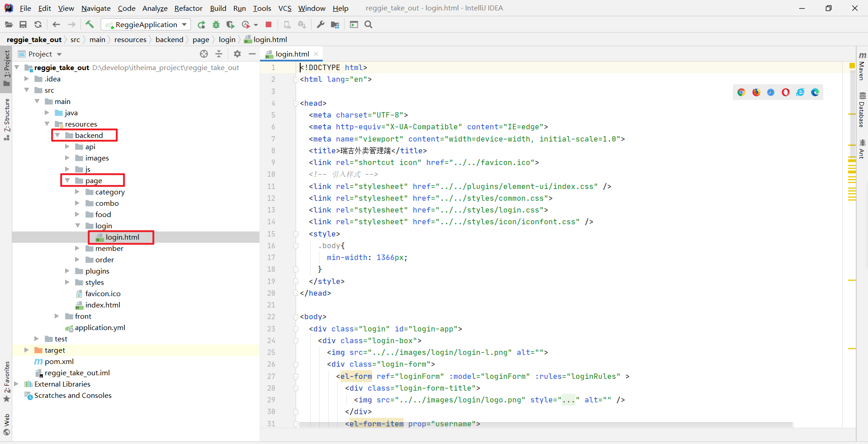The image size is (868, 444).
Task: Toggle the Ant tool window
Action: 862,149
